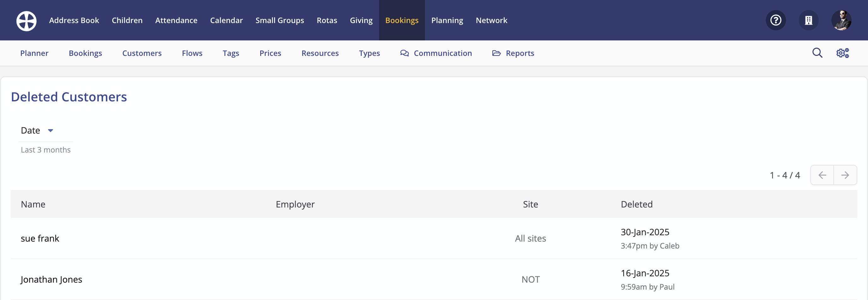This screenshot has height=300, width=868.
Task: Open the search tool in the Bookings toolbar
Action: [x=817, y=53]
